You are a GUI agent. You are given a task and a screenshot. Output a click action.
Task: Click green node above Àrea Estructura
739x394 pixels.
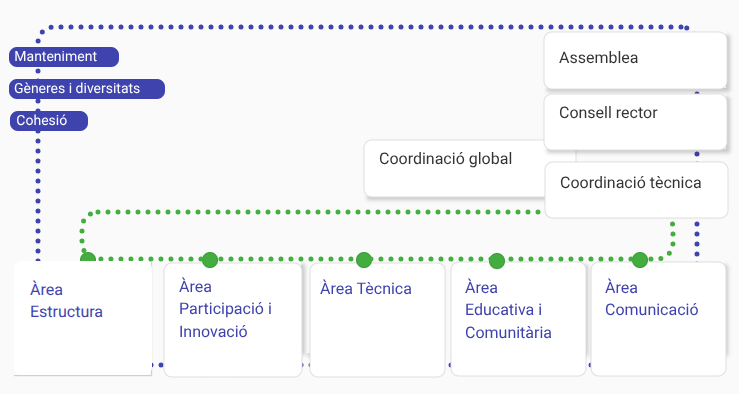tap(88, 257)
